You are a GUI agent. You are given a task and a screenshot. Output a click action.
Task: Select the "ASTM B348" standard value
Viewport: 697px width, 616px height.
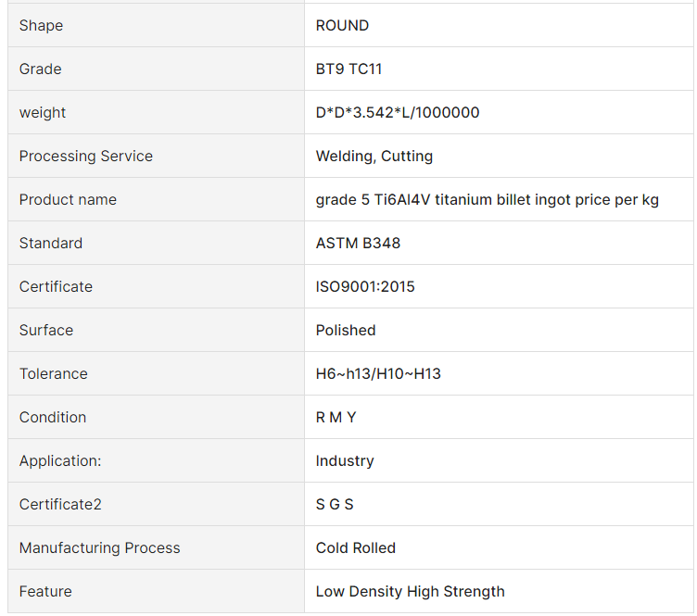pos(358,244)
